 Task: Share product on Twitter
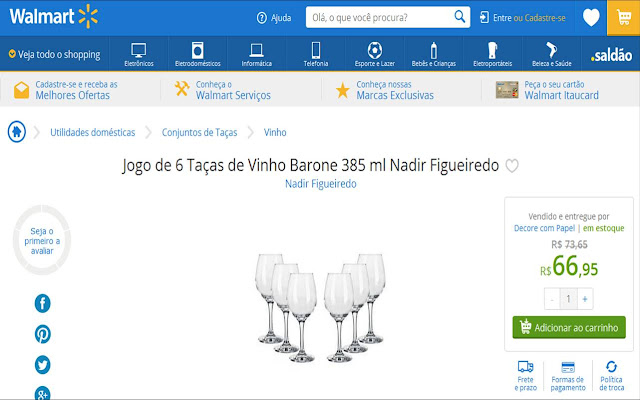tap(42, 364)
